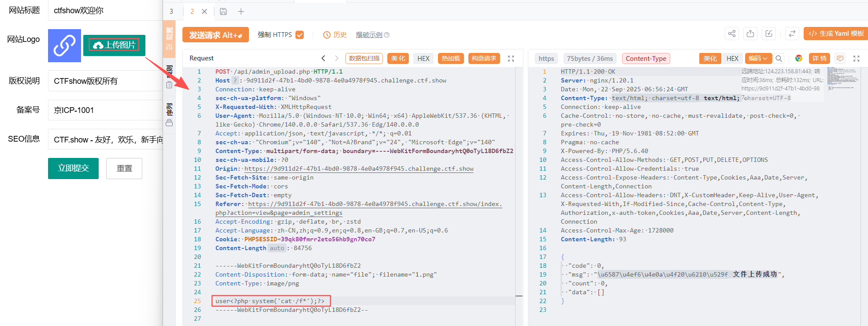The image size is (868, 326).
Task: Open the 编码 encoding dropdown
Action: pos(757,58)
